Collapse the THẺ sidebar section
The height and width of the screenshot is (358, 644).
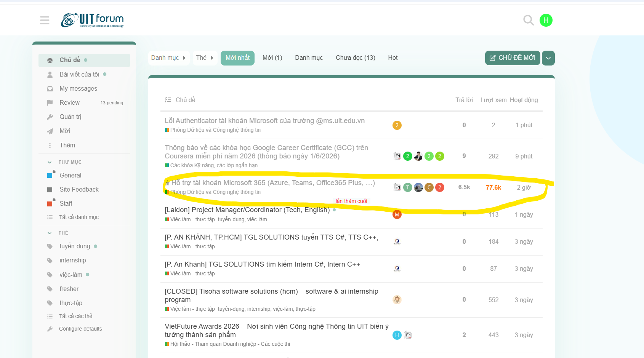click(x=50, y=233)
